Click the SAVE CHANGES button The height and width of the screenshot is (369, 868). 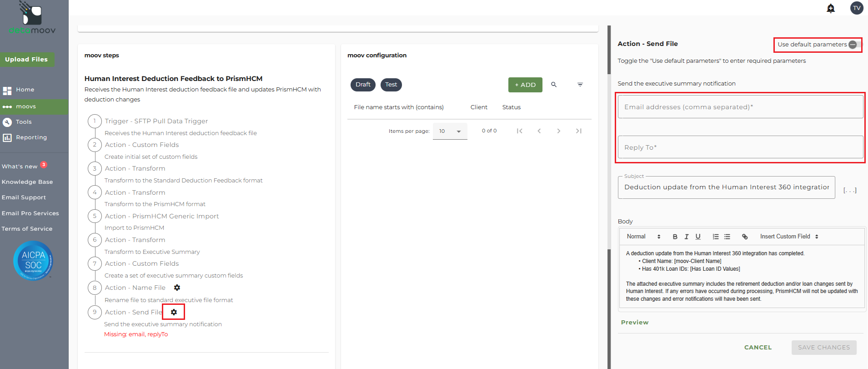point(824,348)
